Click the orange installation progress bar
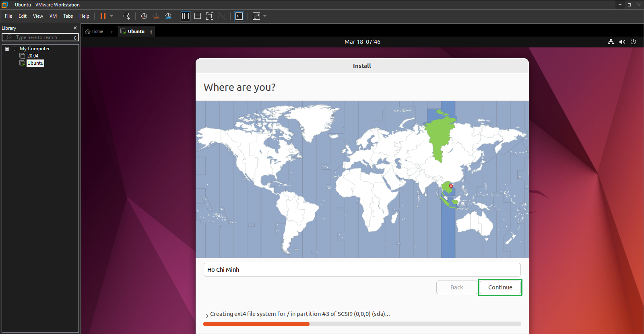The image size is (644, 334). (256, 324)
